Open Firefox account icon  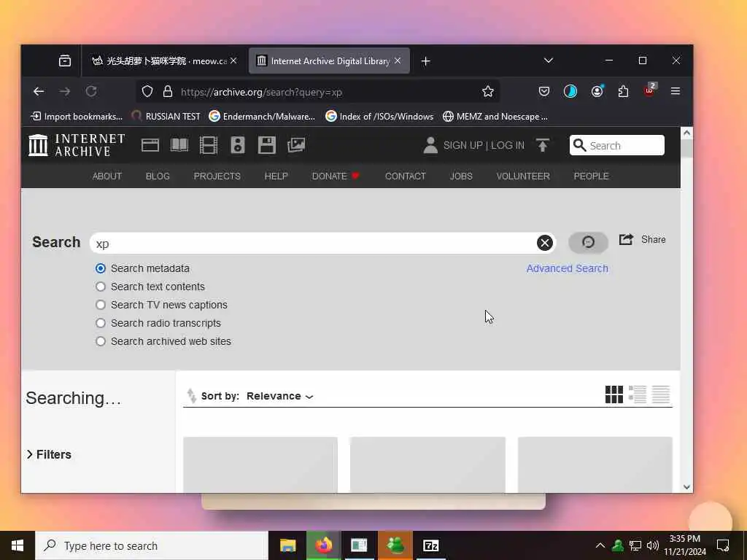tap(597, 91)
